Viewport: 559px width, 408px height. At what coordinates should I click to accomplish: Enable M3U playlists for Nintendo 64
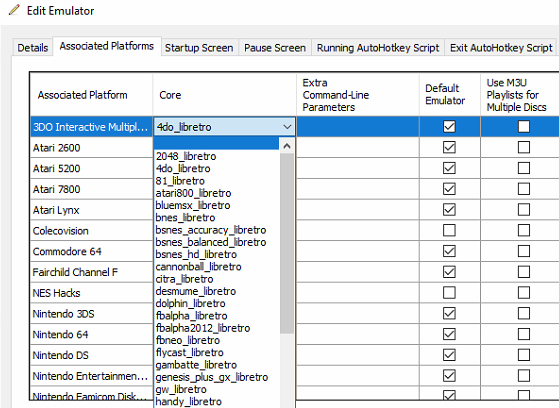click(x=524, y=334)
